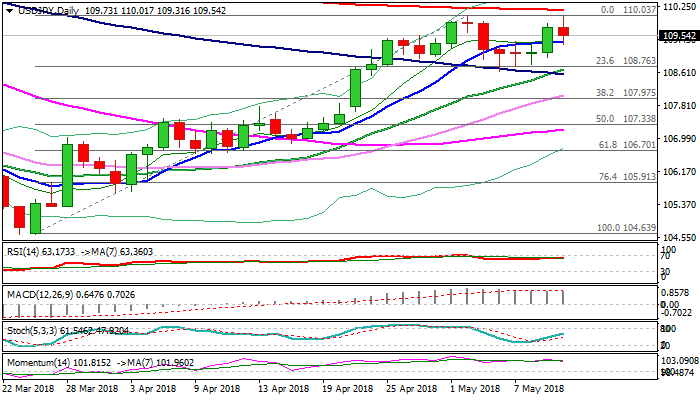Image resolution: width=700 pixels, height=400 pixels.
Task: Click the 22 Mar 2018 date marker
Action: point(30,389)
